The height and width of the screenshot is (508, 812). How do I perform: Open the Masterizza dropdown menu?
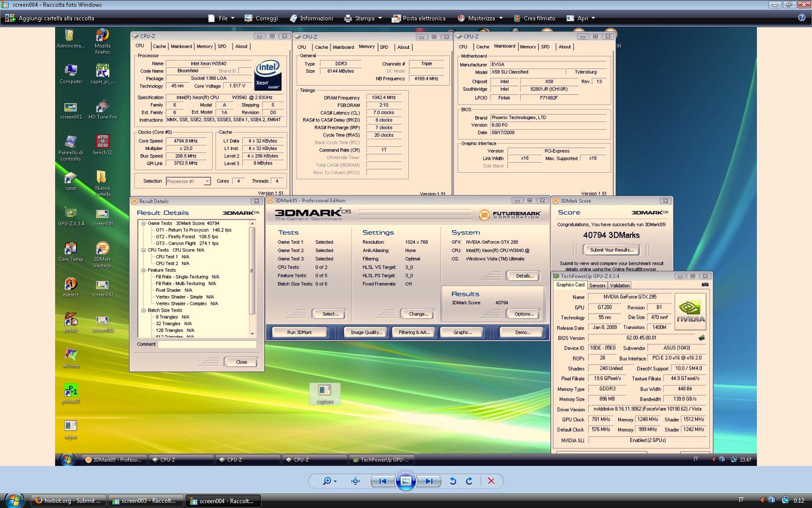[x=480, y=18]
